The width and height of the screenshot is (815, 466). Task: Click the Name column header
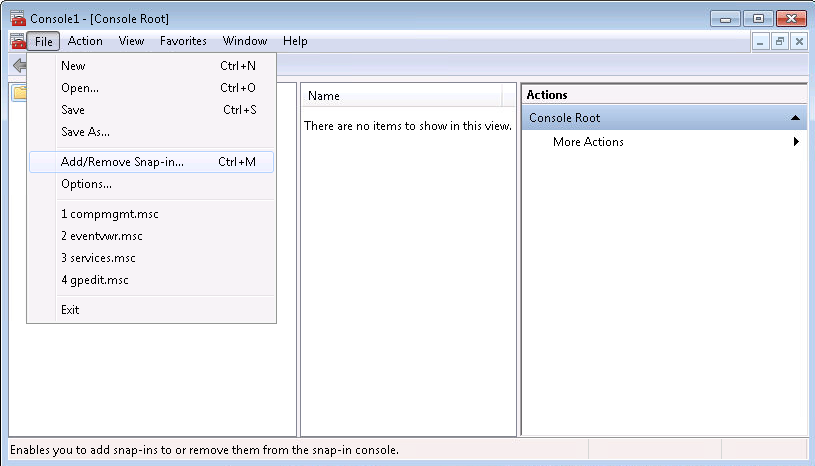pyautogui.click(x=400, y=96)
